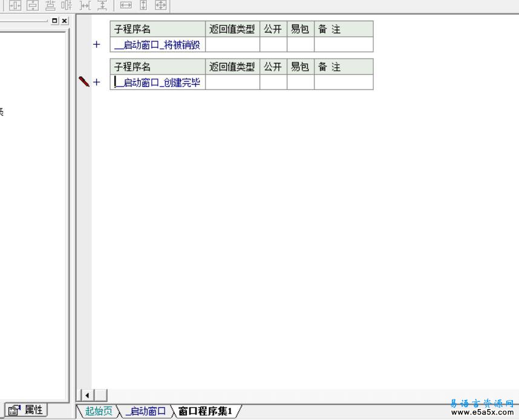519x420 pixels.
Task: Click 返回值类型 cell of the 将被销毁 row
Action: point(233,45)
